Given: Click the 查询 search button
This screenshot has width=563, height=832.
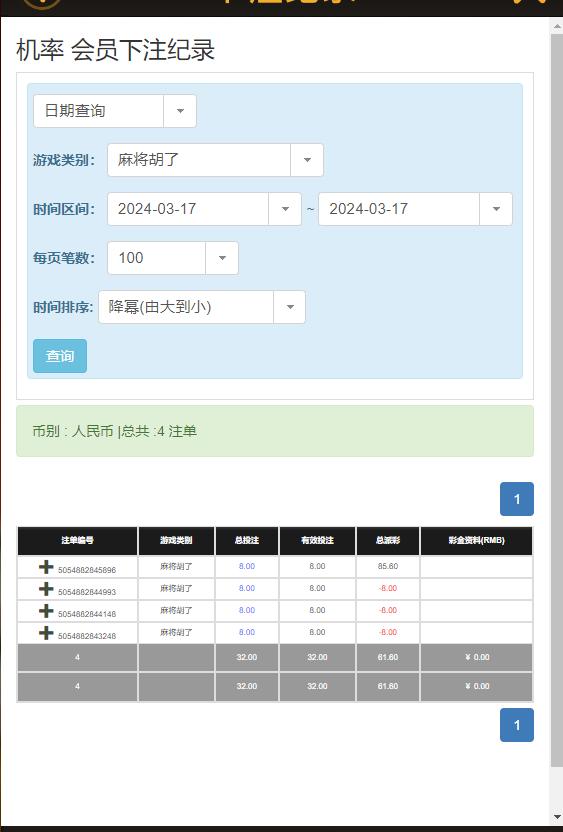Looking at the screenshot, I should point(60,356).
